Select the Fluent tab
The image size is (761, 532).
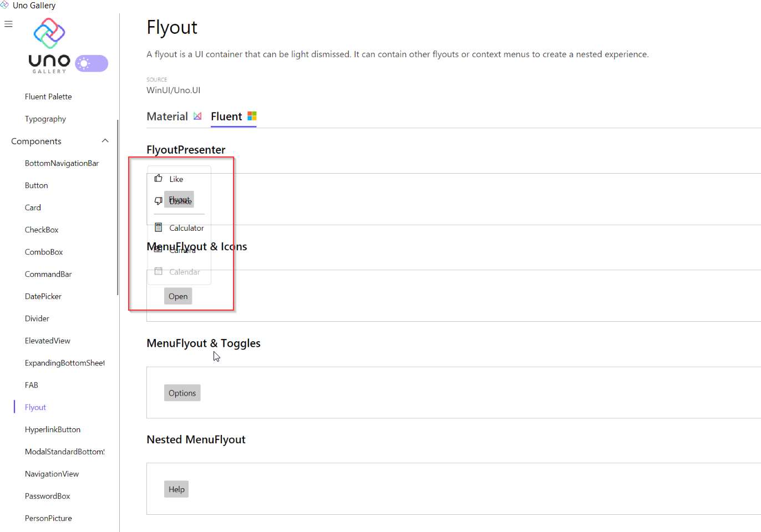pyautogui.click(x=234, y=116)
